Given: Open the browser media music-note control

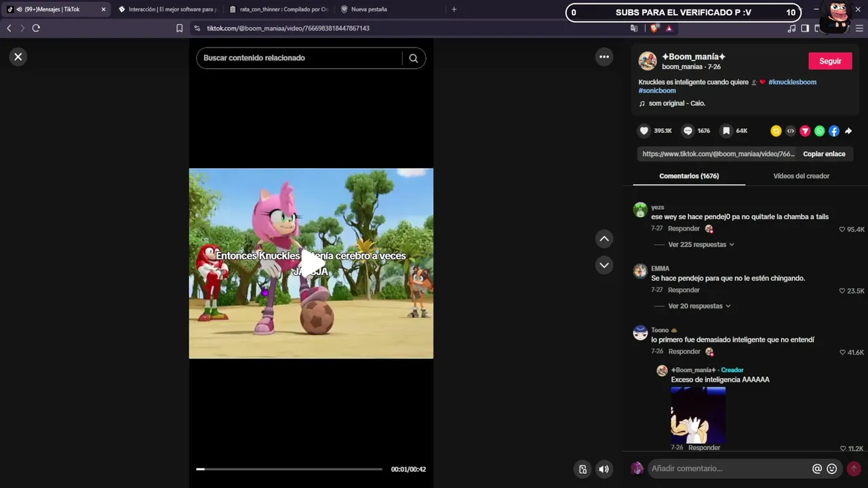Looking at the screenshot, I should tap(791, 28).
